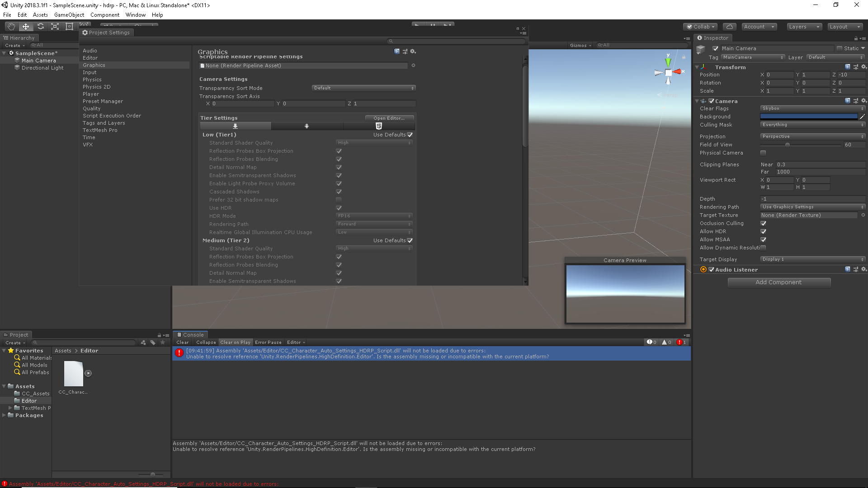Viewport: 868px width, 488px height.
Task: Open Transparency Sort Mode dropdown
Action: point(363,88)
